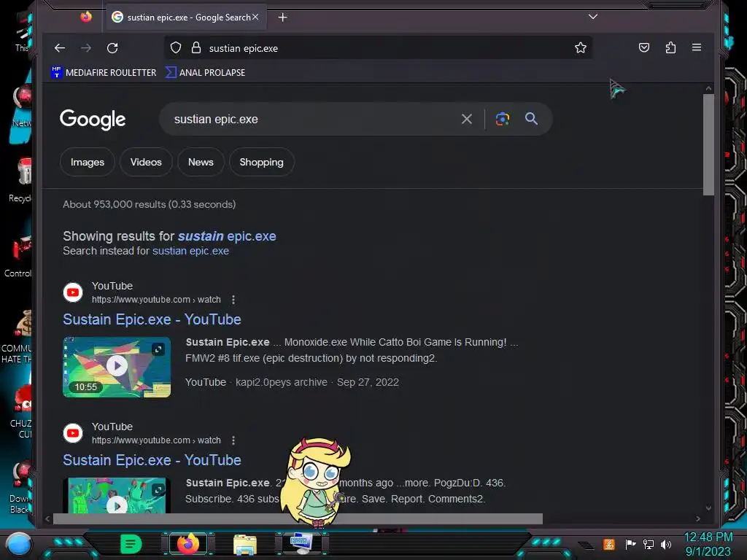Switch to News results
Screen dimensions: 747x560
(x=201, y=162)
